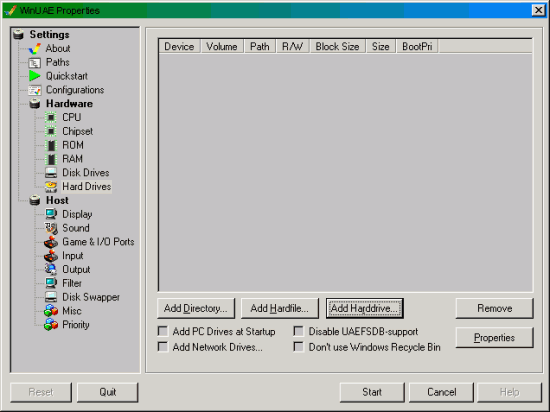The width and height of the screenshot is (550, 412).
Task: Open Disk Swapper page
Action: 91,297
